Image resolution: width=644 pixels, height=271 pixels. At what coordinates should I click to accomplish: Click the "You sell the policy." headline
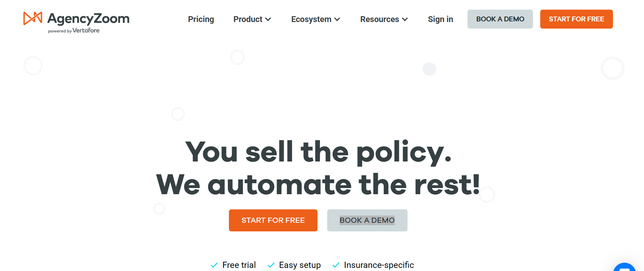tap(318, 152)
